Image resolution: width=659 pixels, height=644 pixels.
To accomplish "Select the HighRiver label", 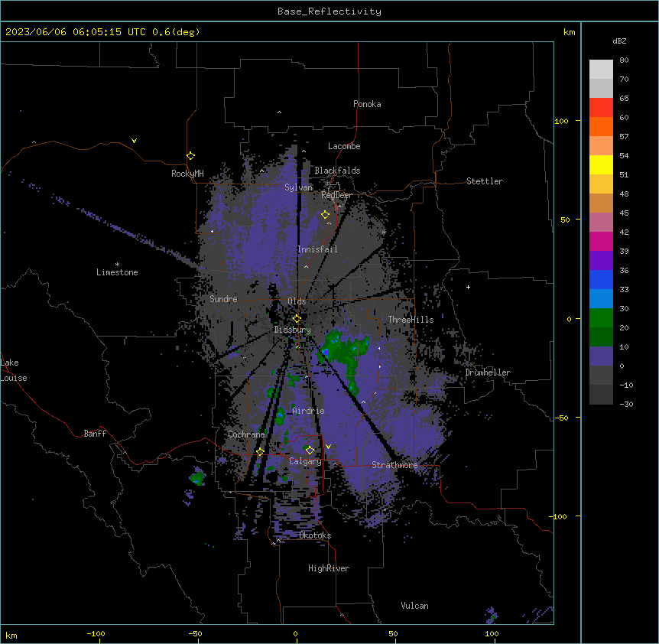I will [329, 568].
